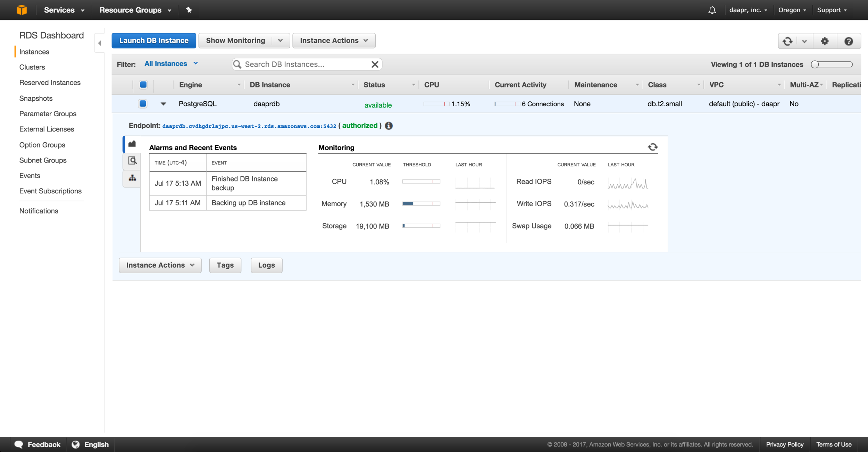Refresh the DB instances list
The width and height of the screenshot is (868, 452).
(x=787, y=41)
